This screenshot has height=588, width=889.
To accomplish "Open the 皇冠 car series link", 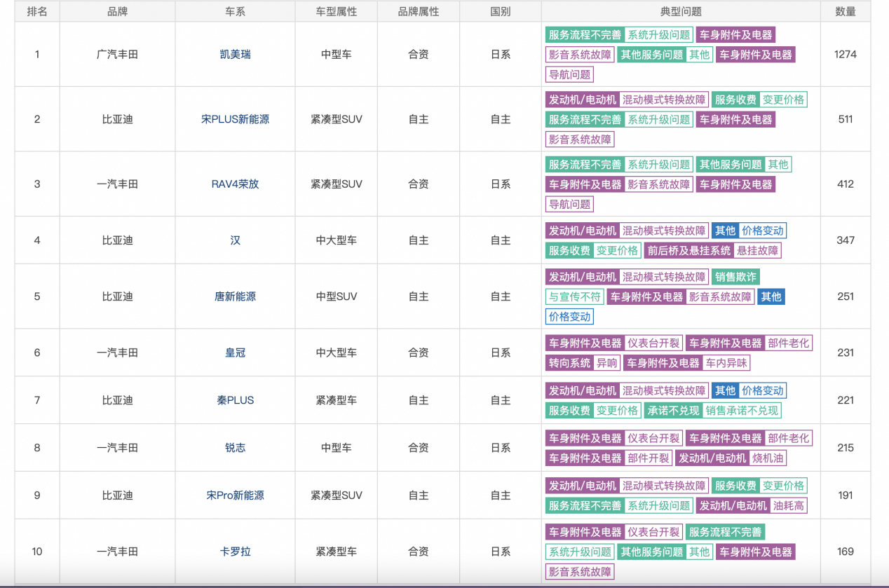I will [234, 353].
